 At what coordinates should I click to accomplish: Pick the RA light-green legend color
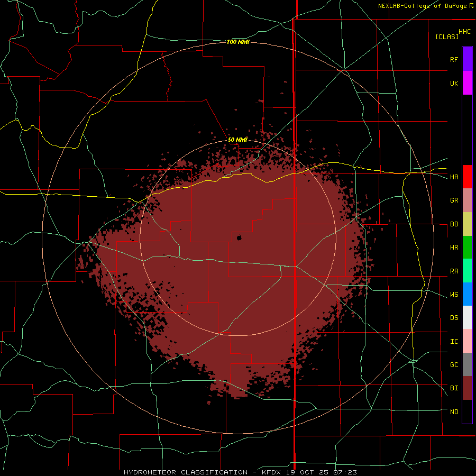pos(467,271)
